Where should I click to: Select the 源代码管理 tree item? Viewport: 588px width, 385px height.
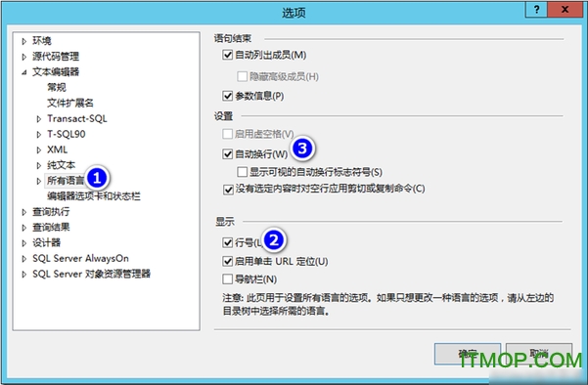click(56, 56)
